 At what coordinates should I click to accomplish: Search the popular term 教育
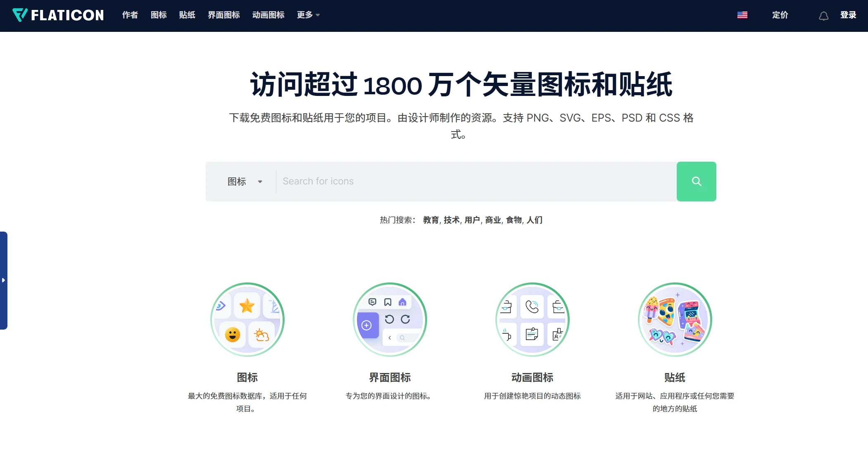[x=430, y=220]
